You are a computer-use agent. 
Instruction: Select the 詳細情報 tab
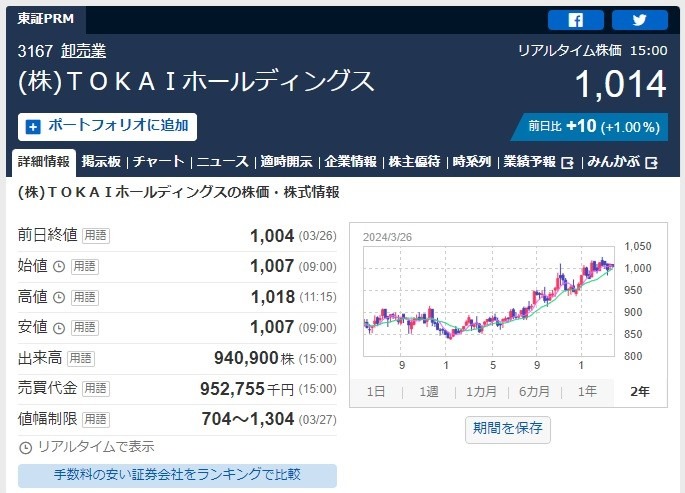44,162
